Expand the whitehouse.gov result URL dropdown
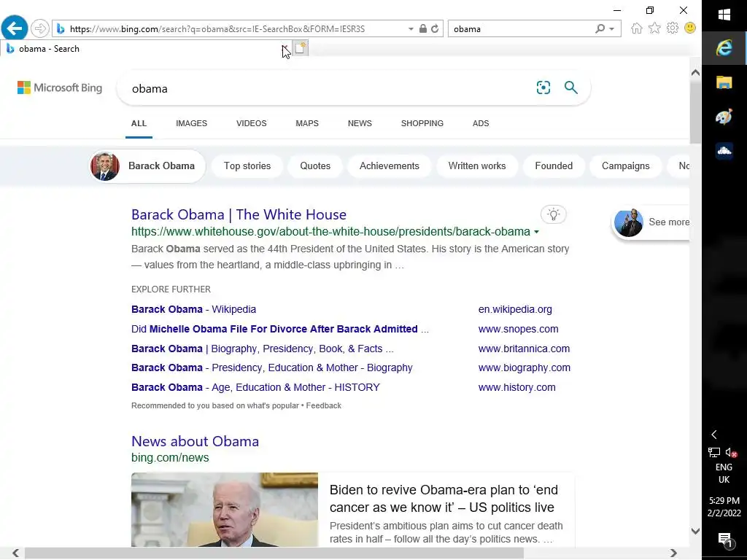 536,232
